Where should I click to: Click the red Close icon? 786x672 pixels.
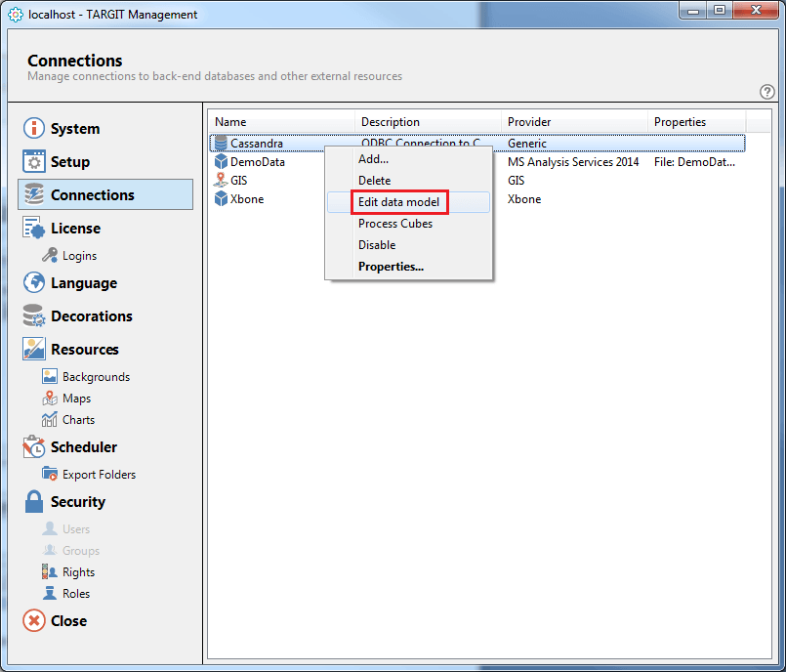(x=34, y=621)
